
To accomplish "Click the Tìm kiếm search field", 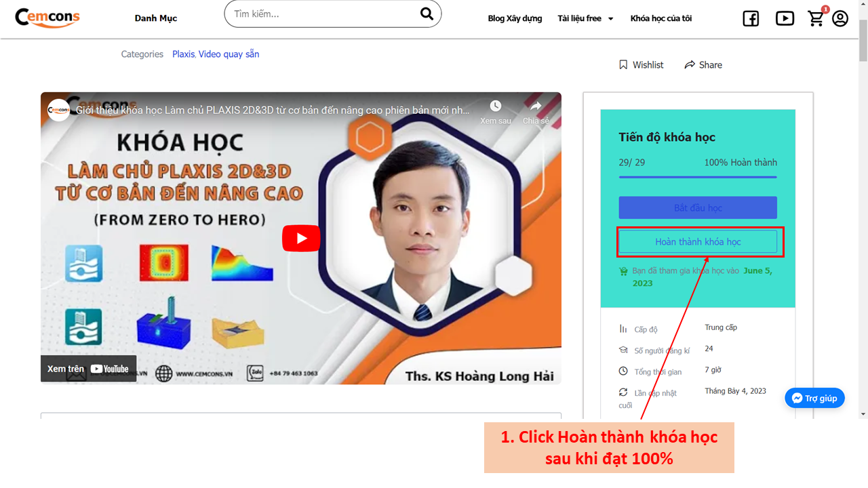I will coord(322,14).
